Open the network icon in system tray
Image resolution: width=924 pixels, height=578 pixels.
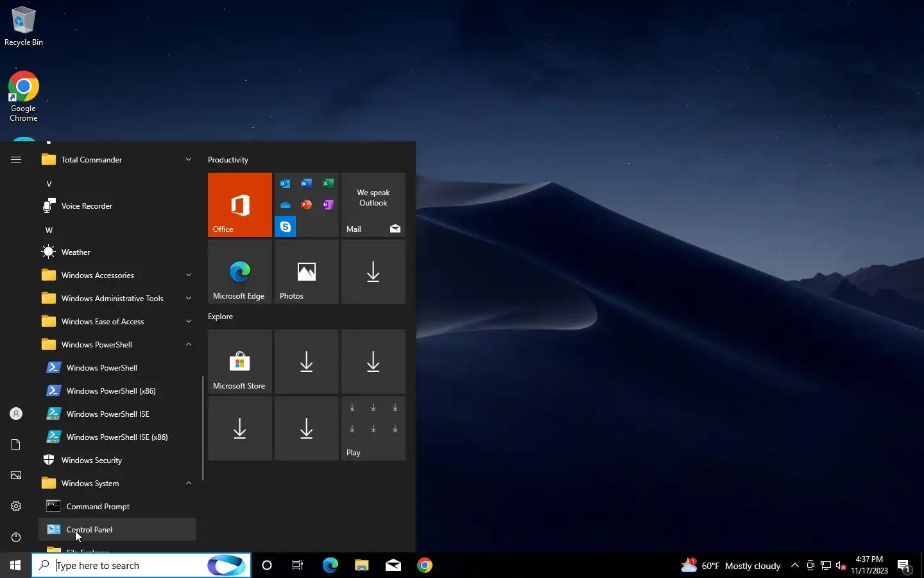point(826,565)
